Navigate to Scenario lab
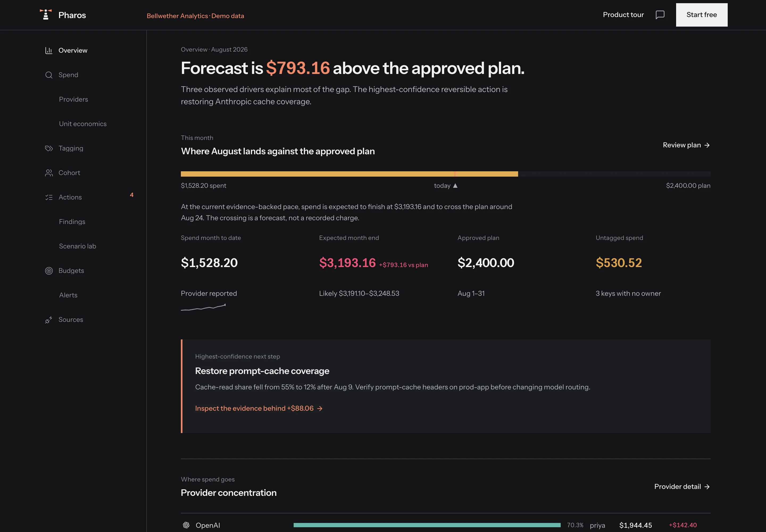The height and width of the screenshot is (532, 766). pyautogui.click(x=77, y=246)
